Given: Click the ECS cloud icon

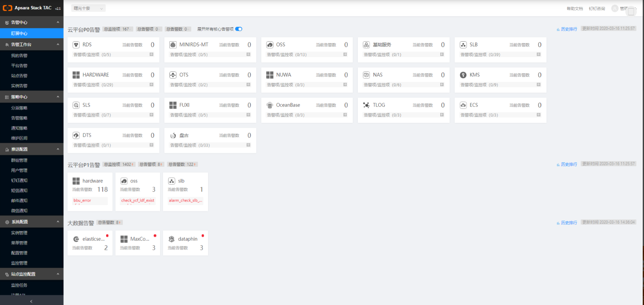Looking at the screenshot, I should [463, 105].
